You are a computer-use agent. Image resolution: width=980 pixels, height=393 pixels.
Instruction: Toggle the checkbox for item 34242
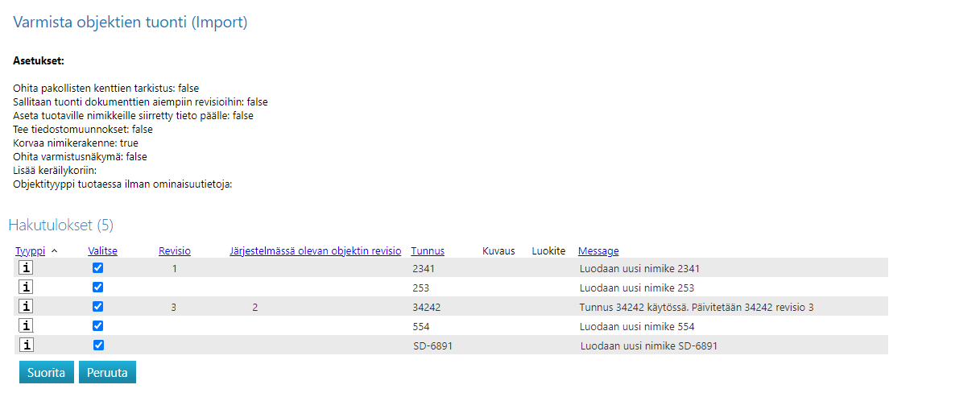coord(98,306)
